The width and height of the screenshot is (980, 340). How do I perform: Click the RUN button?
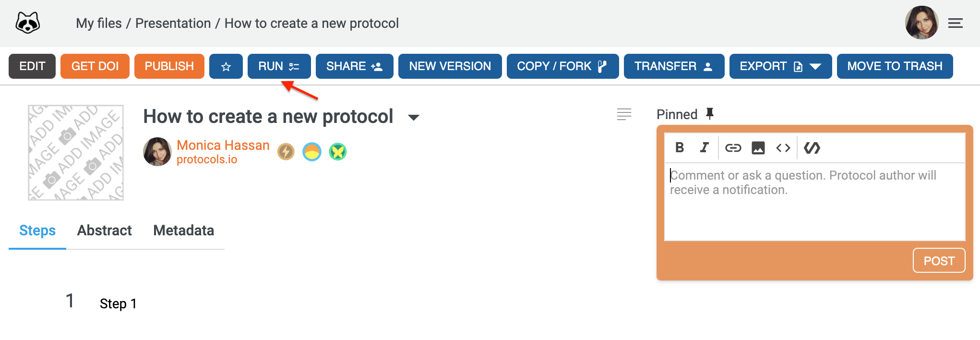[x=279, y=66]
